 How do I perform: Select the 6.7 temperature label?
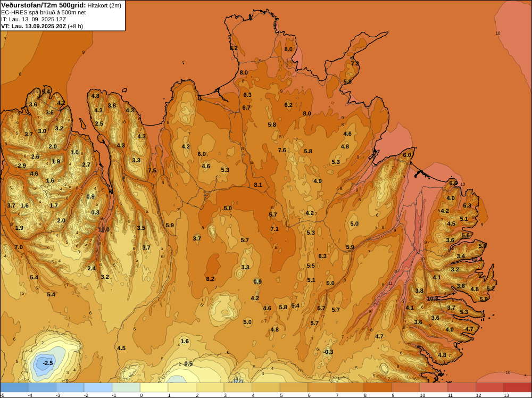246,107
